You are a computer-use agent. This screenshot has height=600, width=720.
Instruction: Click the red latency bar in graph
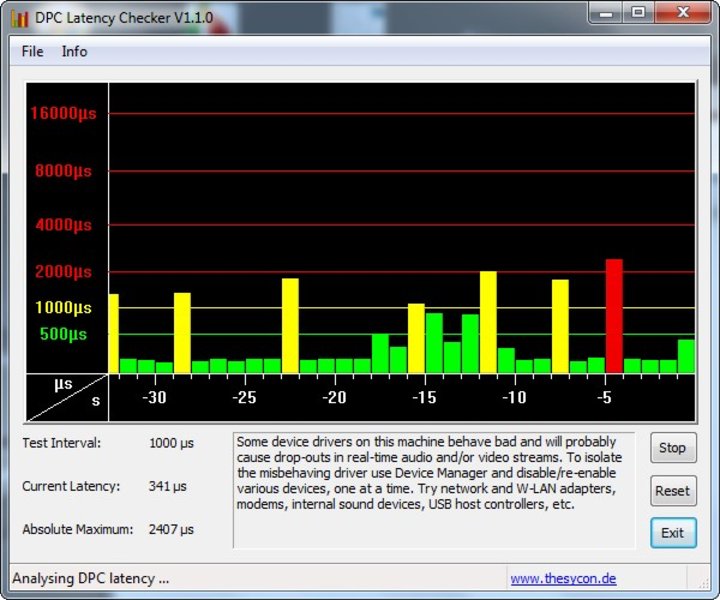pyautogui.click(x=614, y=315)
